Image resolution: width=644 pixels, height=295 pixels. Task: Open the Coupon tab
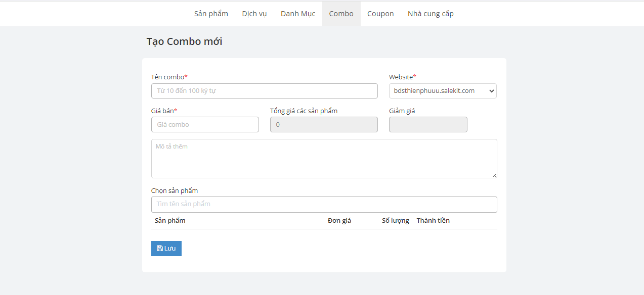pyautogui.click(x=380, y=14)
